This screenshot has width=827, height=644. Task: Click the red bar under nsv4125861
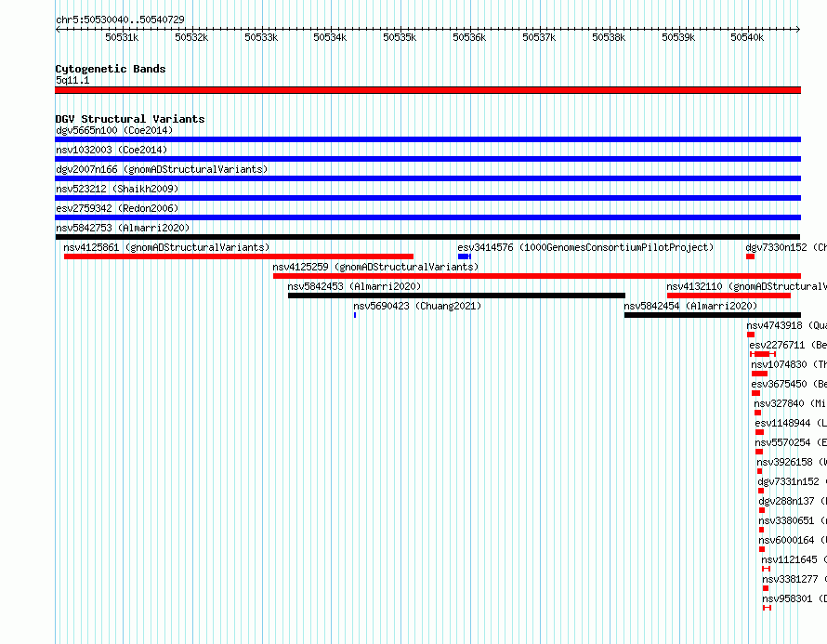tap(239, 256)
